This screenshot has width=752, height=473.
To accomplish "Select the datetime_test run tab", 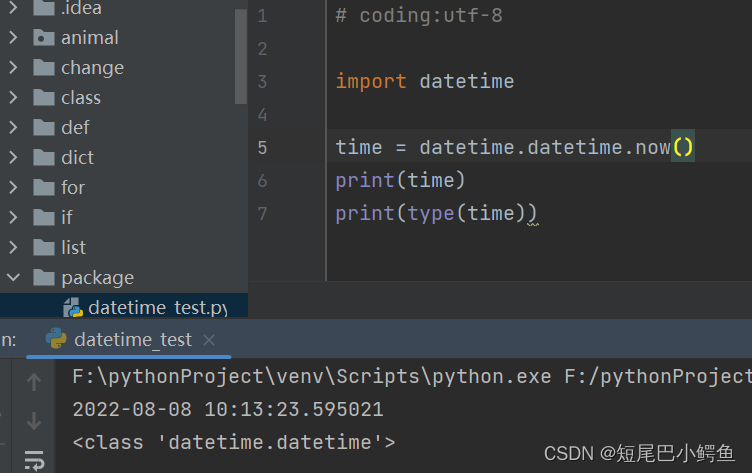I will [132, 340].
